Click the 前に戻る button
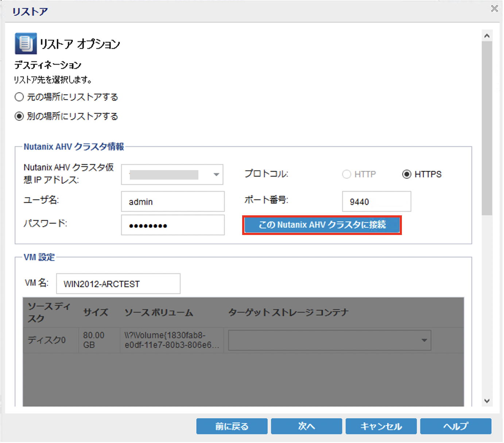The height and width of the screenshot is (443, 504). coord(232,426)
